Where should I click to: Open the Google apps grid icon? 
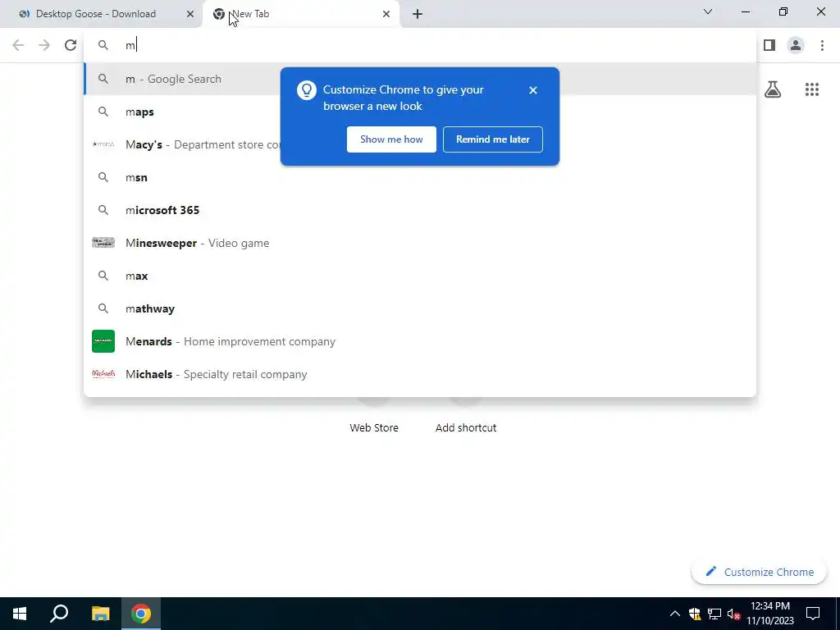click(812, 89)
